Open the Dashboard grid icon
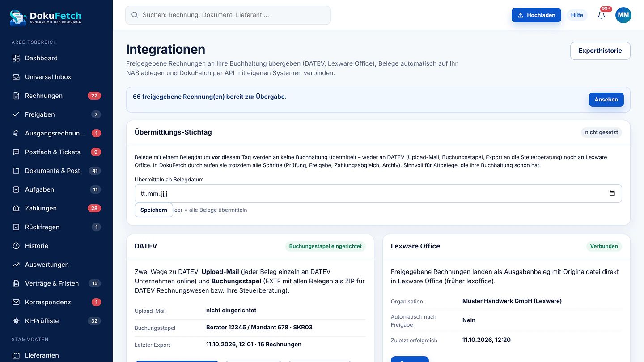The image size is (644, 362). (16, 58)
